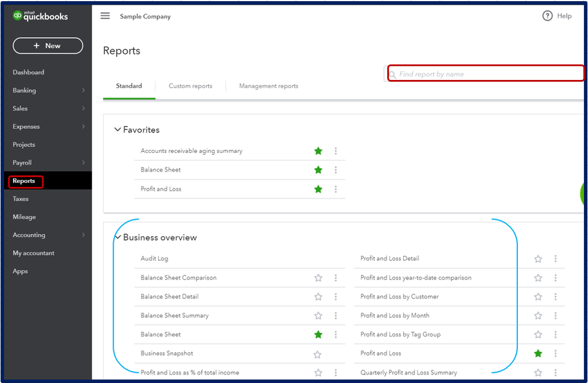
Task: Open Accounts receivable aging summary report
Action: [192, 151]
